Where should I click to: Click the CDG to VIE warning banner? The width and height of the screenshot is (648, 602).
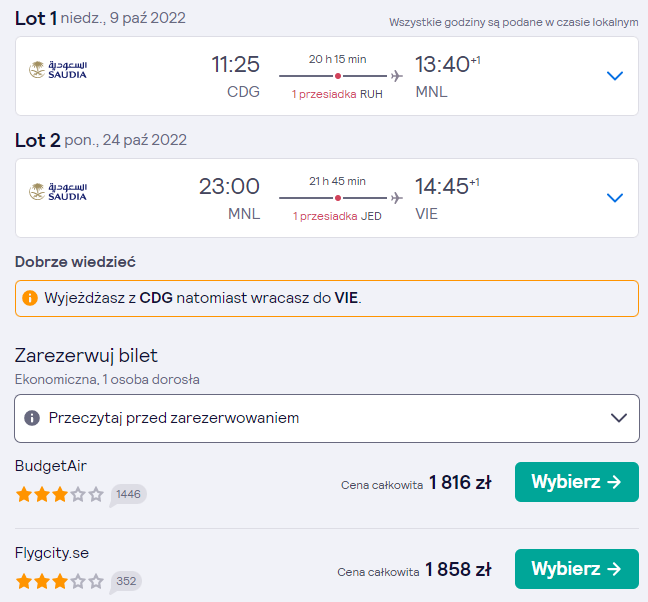click(x=327, y=298)
